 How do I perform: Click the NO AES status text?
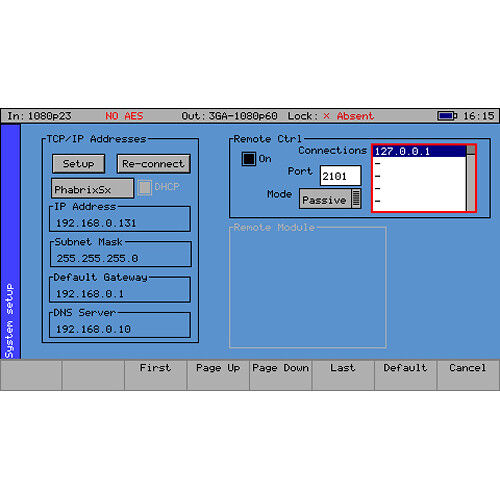click(124, 116)
